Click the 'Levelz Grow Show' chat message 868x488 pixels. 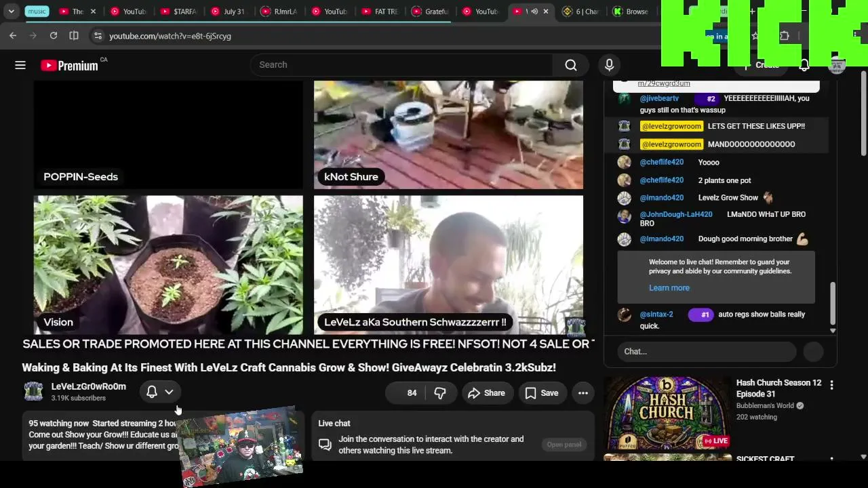pyautogui.click(x=728, y=198)
